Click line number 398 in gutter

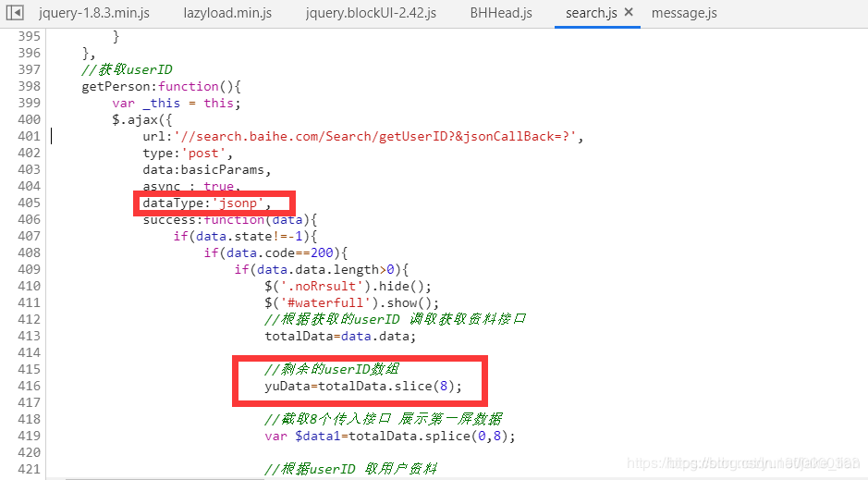pos(30,86)
